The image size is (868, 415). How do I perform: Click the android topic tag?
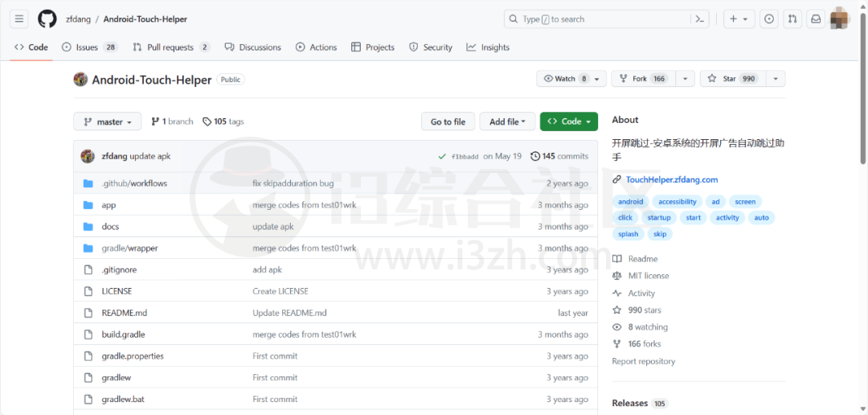click(x=631, y=202)
